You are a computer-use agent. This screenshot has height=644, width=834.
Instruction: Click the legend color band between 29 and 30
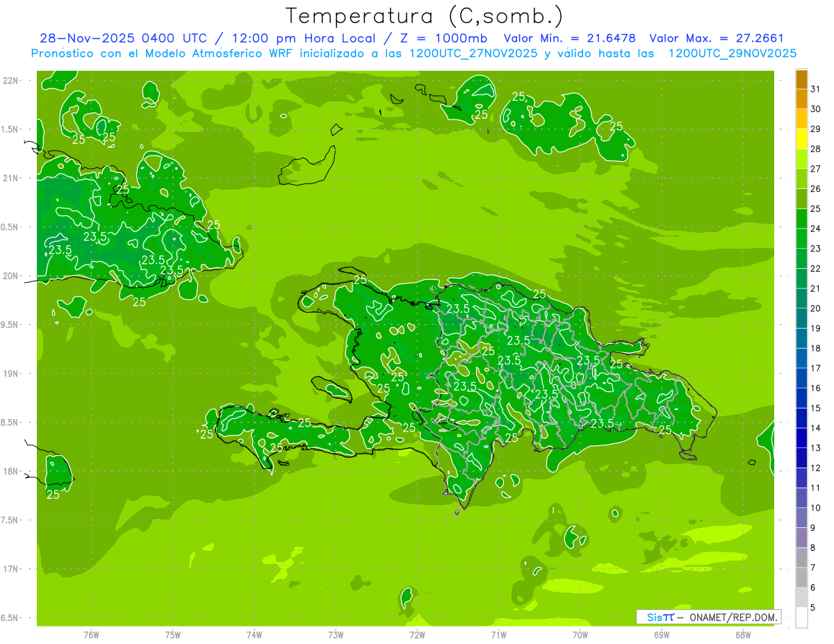[801, 119]
